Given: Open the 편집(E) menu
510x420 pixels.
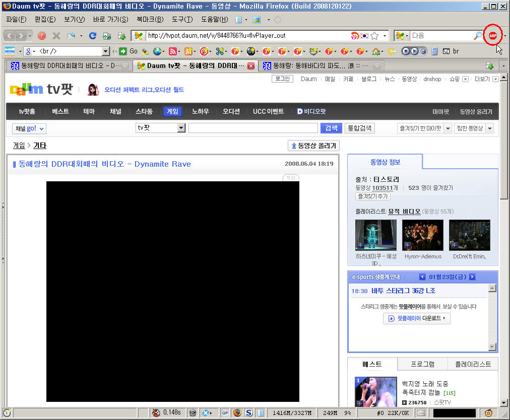Looking at the screenshot, I should tap(45, 20).
